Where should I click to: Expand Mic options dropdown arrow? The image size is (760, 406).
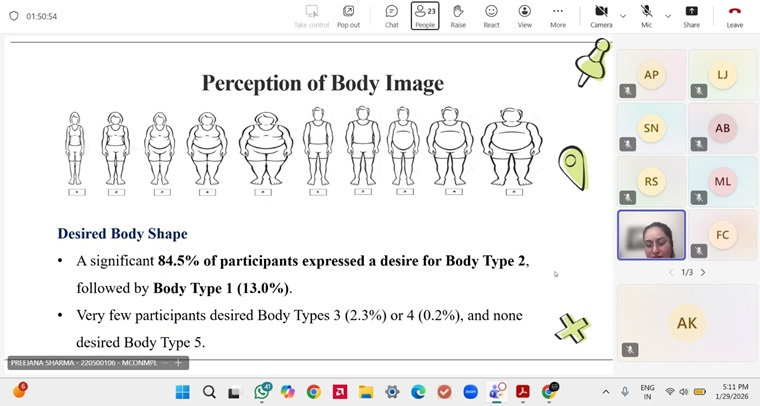click(666, 16)
